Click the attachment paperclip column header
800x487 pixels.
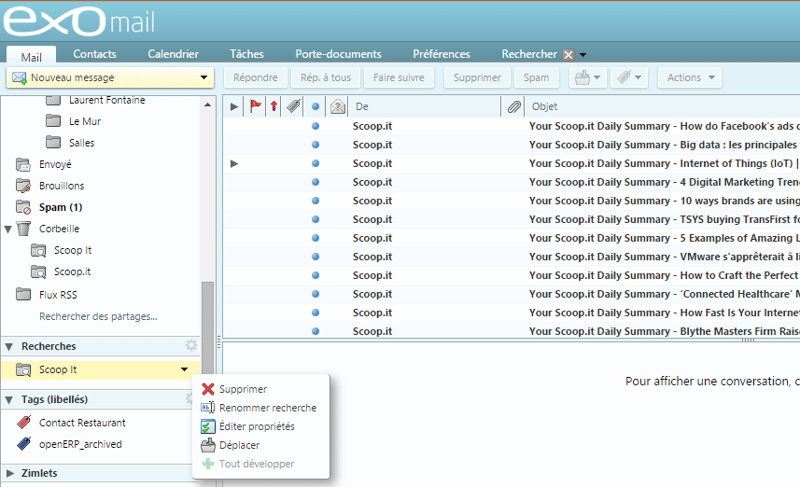[x=514, y=107]
